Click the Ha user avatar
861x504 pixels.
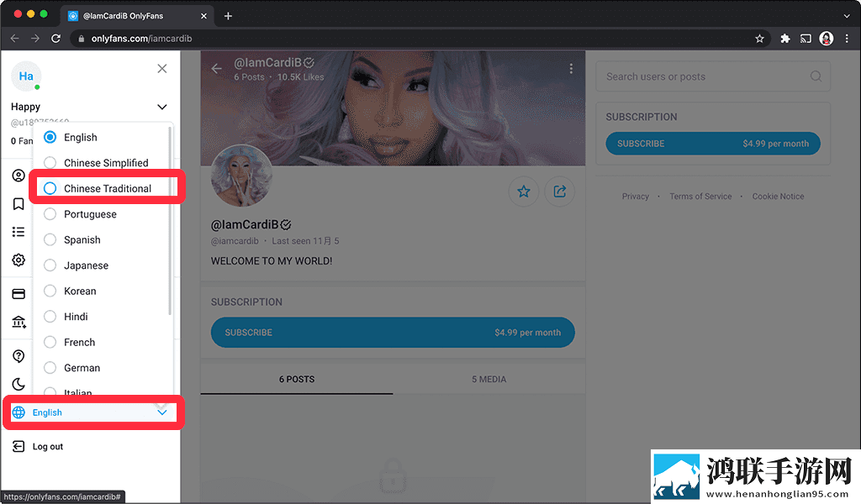click(x=26, y=76)
